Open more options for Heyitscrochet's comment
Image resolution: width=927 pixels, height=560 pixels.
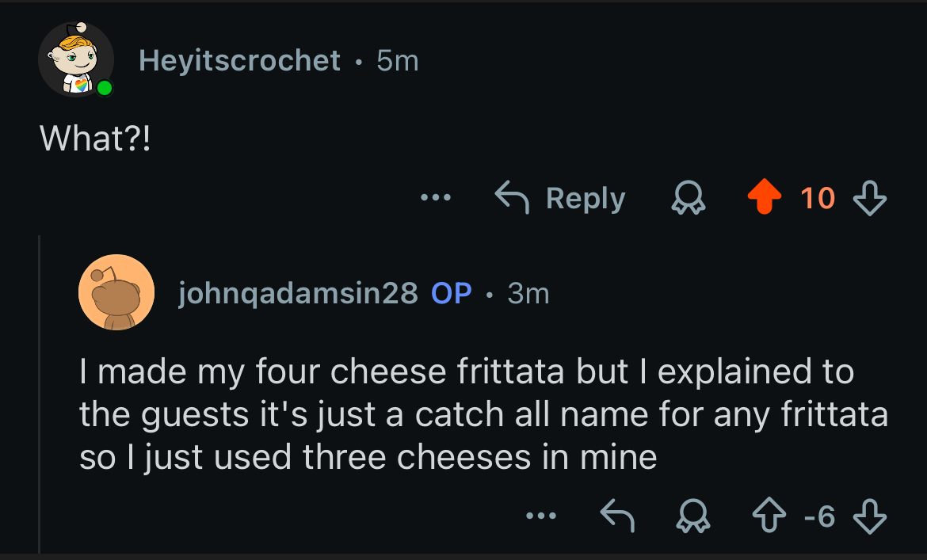[436, 198]
